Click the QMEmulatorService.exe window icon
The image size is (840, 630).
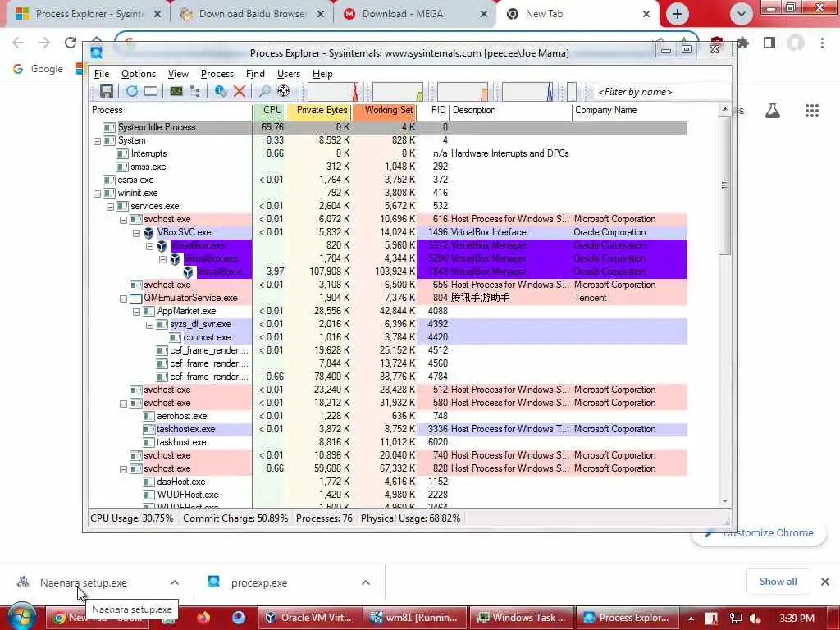click(x=136, y=299)
